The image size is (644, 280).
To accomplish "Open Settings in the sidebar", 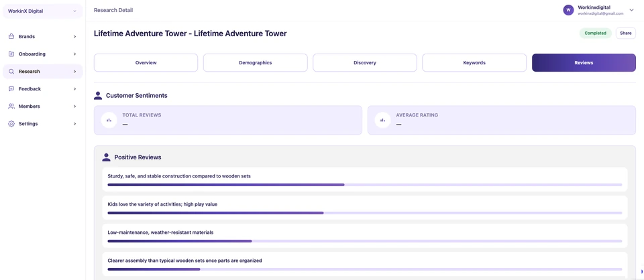I will pyautogui.click(x=43, y=123).
